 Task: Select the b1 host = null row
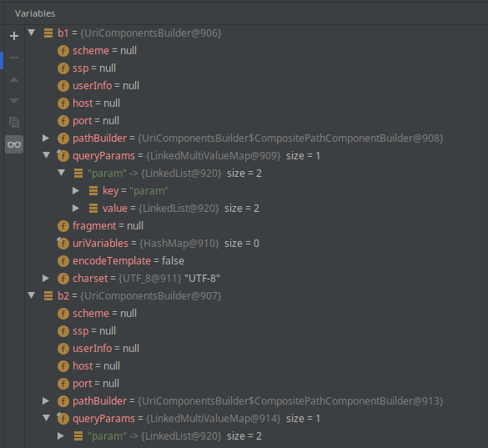click(x=256, y=103)
